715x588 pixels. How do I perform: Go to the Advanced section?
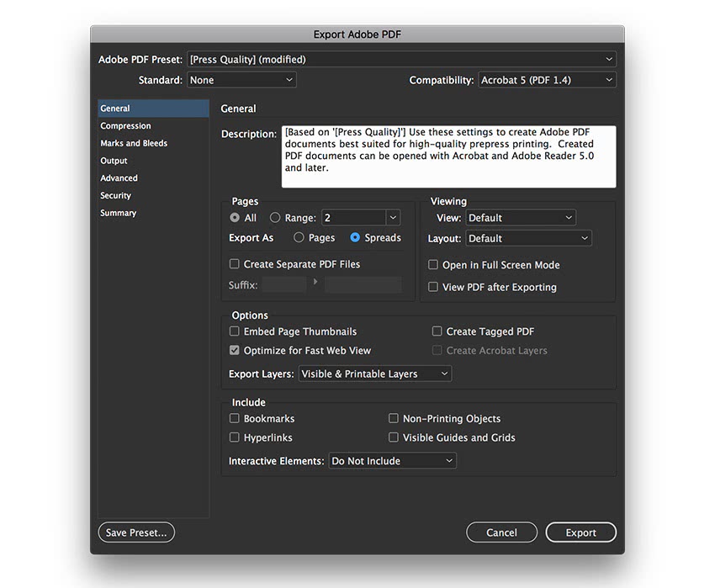(x=119, y=178)
